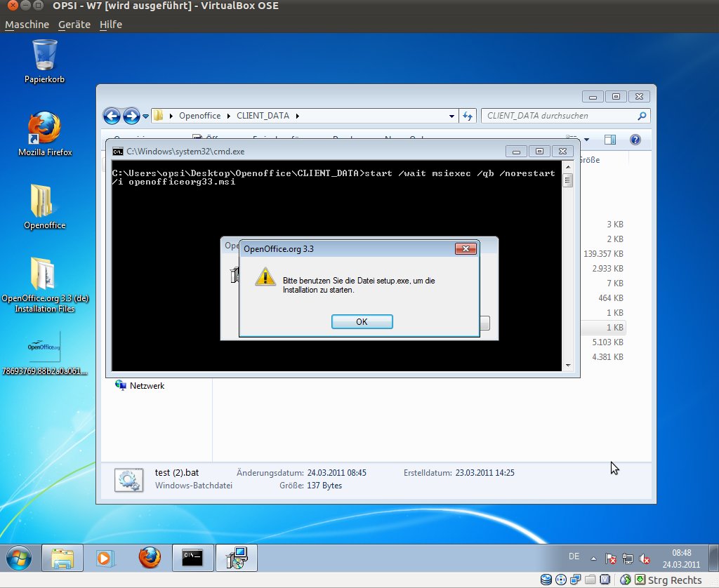719x588 pixels.
Task: Click Erstelldatum value 23.03.2011 14:25
Action: 484,472
